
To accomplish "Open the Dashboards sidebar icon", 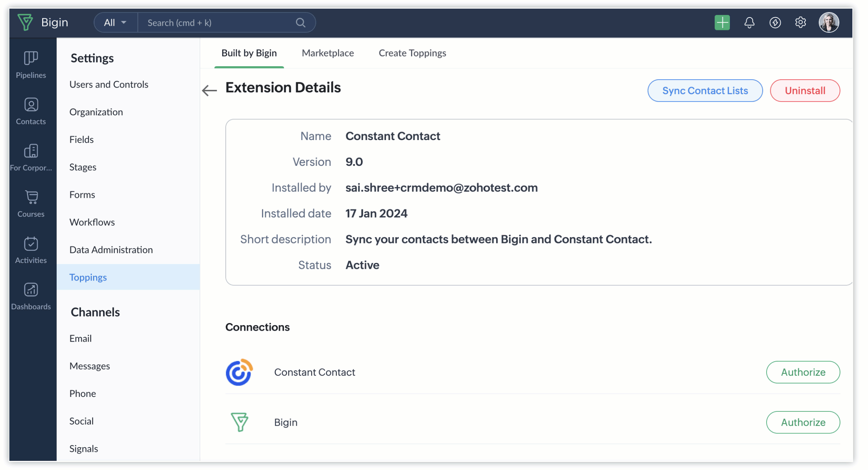I will click(31, 296).
